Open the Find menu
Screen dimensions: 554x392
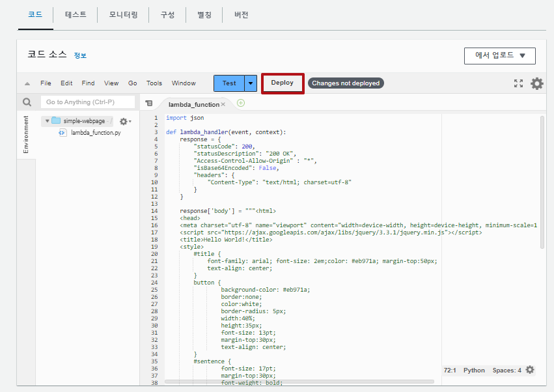88,83
